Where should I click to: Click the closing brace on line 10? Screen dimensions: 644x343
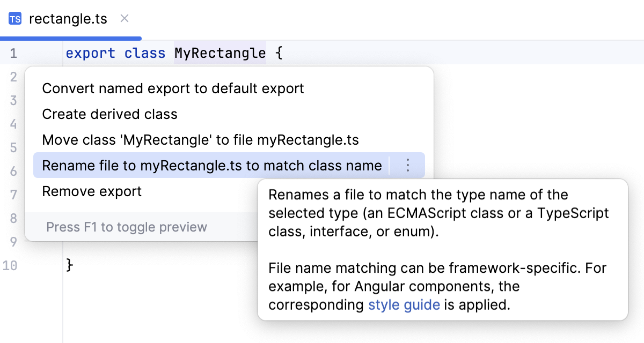coord(69,265)
